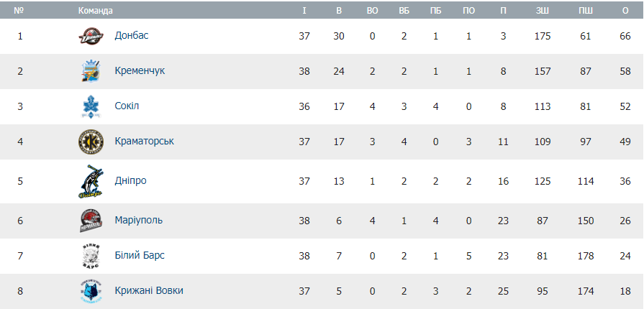644x309 pixels.
Task: Click the Сокіл team logo
Action: point(91,106)
